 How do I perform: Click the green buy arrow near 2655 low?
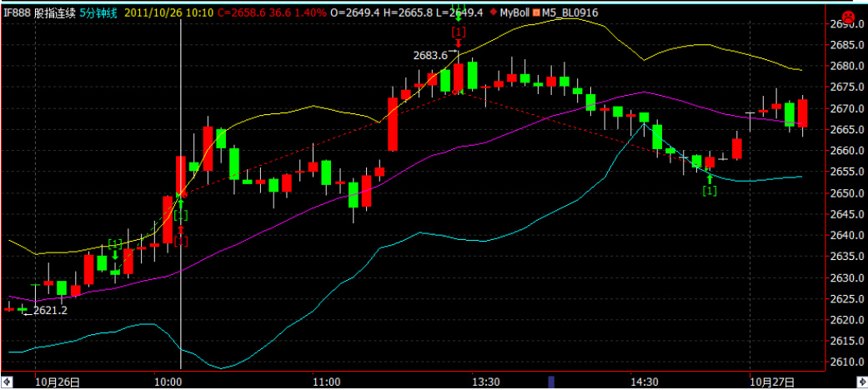click(708, 177)
